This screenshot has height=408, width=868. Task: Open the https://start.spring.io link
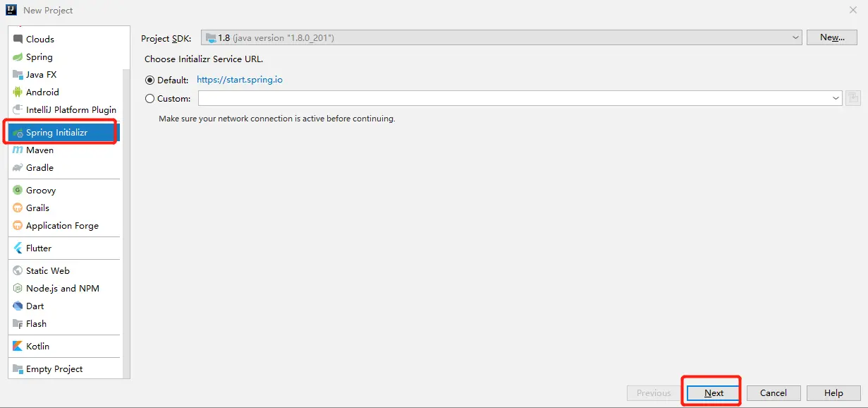click(240, 80)
